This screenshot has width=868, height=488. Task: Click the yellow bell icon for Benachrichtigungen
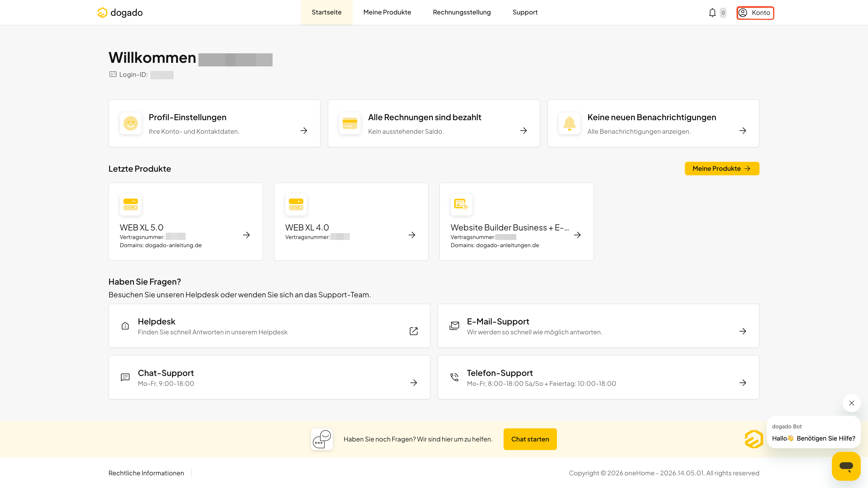tap(569, 123)
